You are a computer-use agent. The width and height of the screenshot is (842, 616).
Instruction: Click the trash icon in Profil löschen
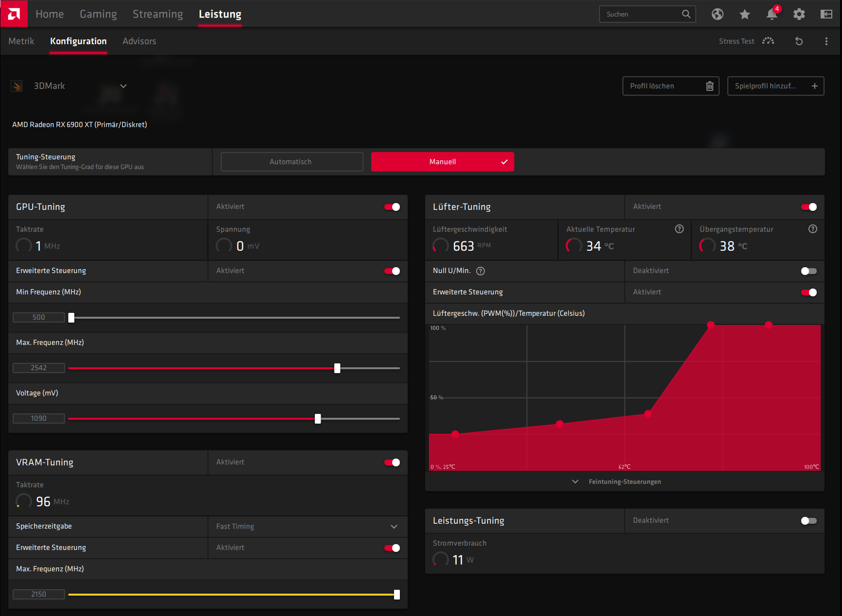[x=710, y=86]
